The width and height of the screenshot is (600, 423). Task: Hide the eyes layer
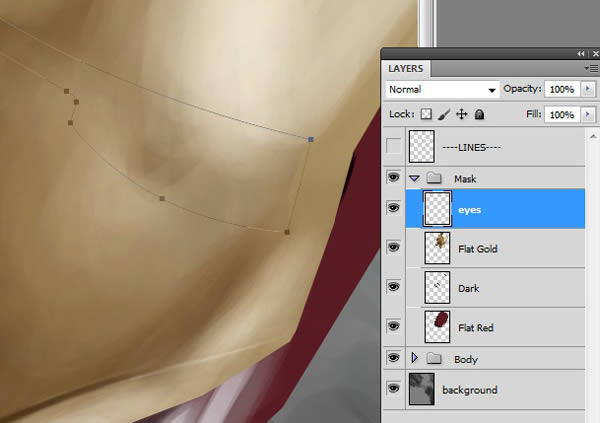[x=394, y=208]
